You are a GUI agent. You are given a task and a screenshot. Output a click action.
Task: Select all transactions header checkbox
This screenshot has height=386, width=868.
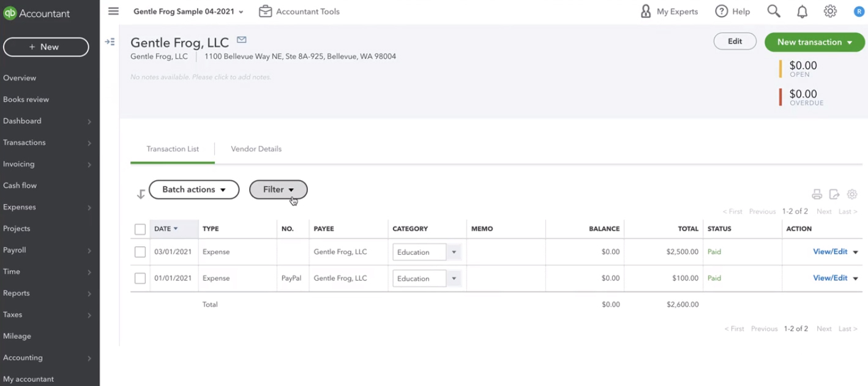(140, 229)
